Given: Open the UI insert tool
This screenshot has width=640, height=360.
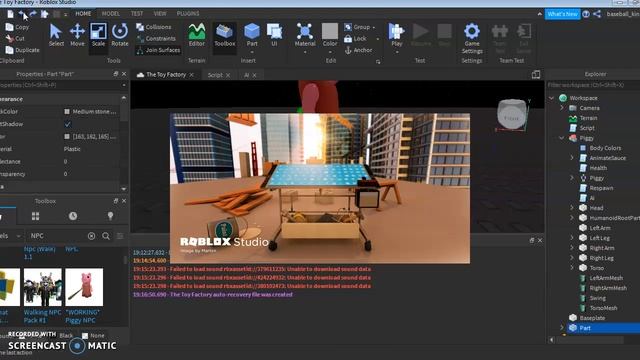Looking at the screenshot, I should coord(274,35).
